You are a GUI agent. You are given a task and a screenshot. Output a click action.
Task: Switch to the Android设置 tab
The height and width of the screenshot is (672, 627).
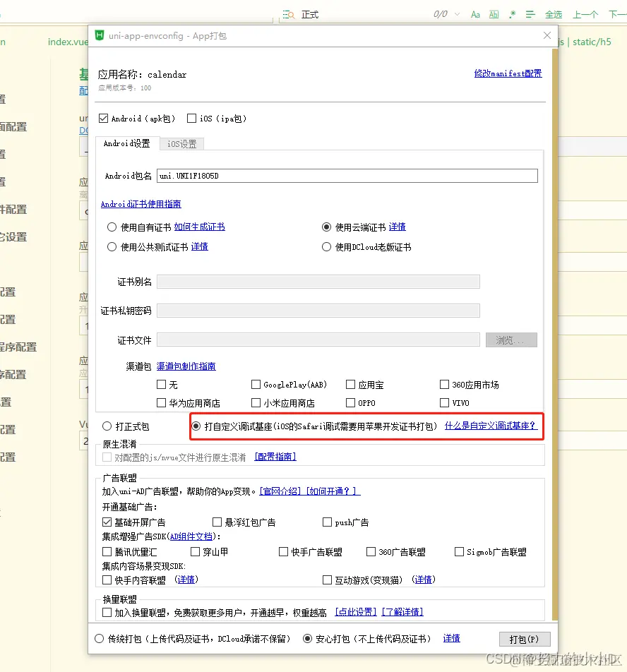pyautogui.click(x=127, y=143)
